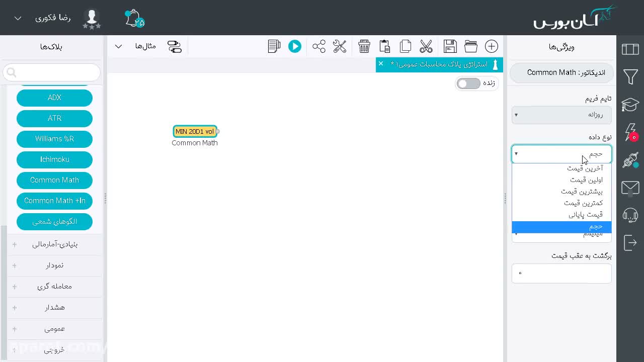The image size is (644, 362).
Task: Expand the بنیادی-آمارمالی block category
Action: click(54, 244)
